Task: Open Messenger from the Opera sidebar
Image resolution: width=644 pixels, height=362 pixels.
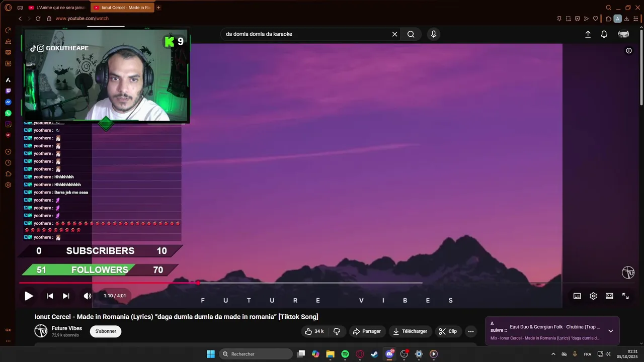Action: 8,102
